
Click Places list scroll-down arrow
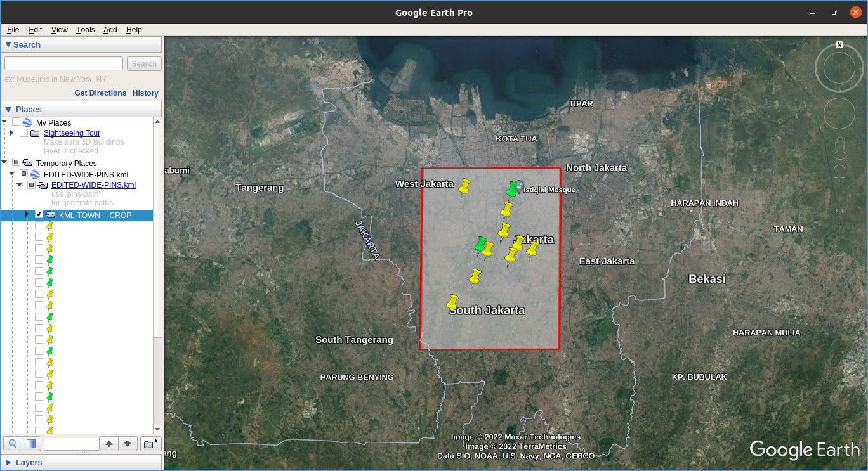(x=157, y=429)
